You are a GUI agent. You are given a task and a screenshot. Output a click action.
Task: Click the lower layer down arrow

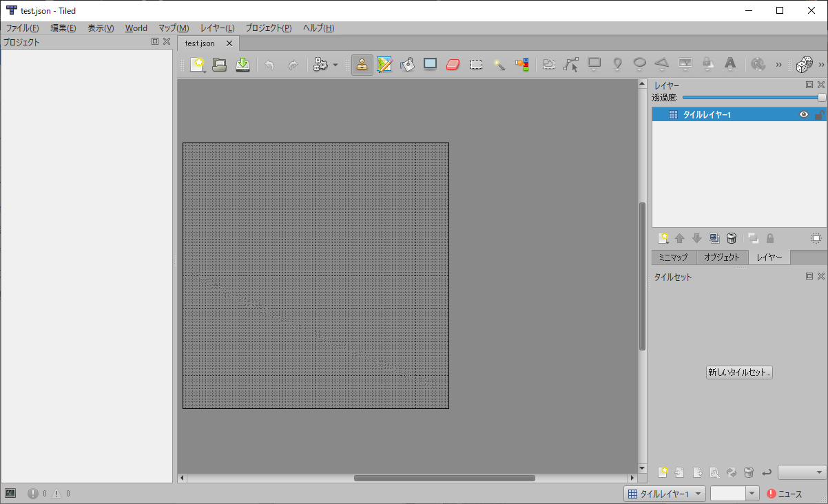point(697,238)
